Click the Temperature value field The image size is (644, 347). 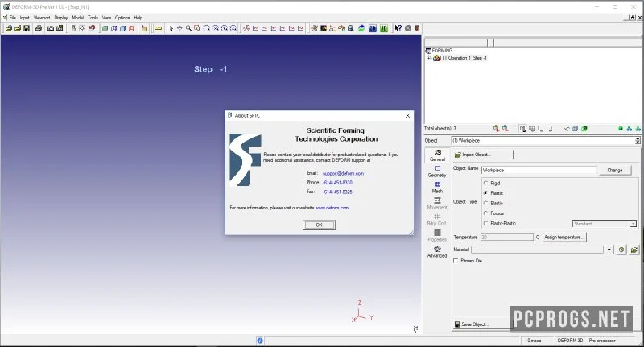click(507, 238)
